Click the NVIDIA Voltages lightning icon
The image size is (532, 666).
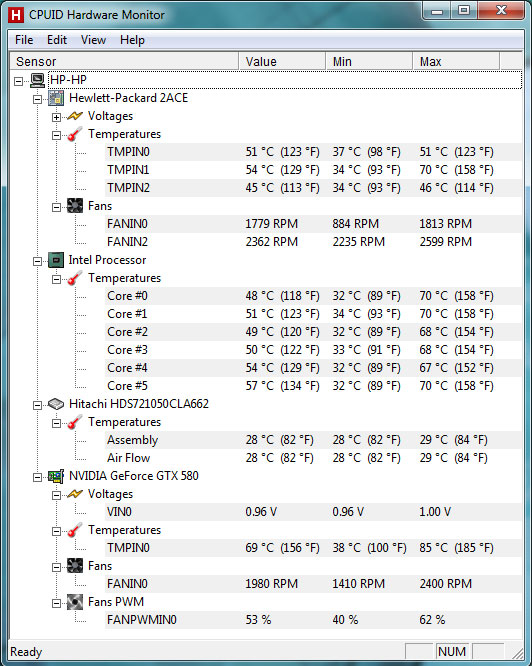(75, 494)
